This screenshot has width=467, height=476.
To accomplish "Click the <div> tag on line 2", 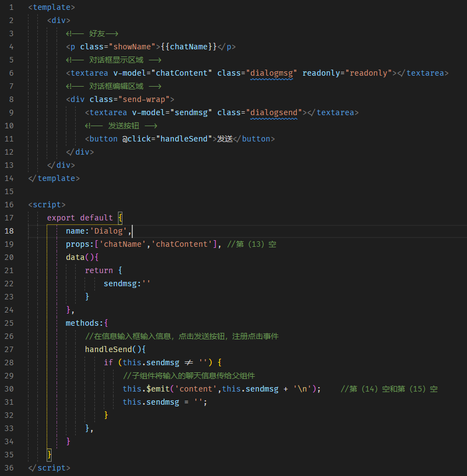I will pos(59,21).
